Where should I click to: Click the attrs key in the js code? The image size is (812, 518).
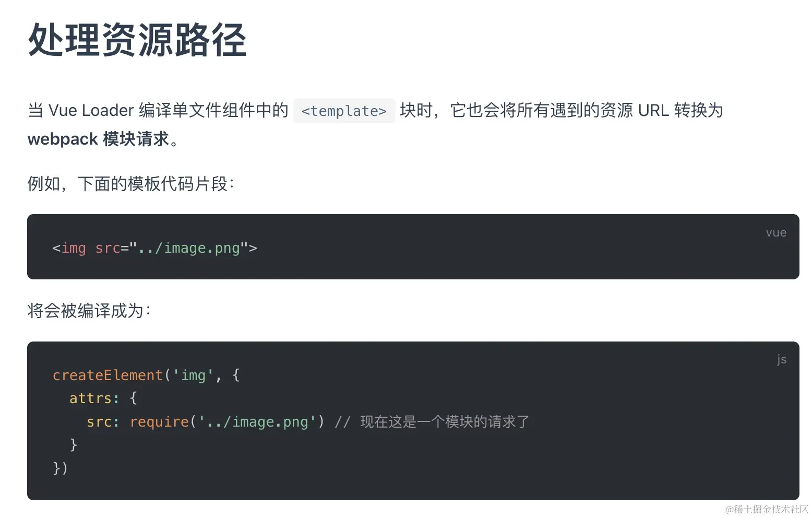[x=90, y=398]
